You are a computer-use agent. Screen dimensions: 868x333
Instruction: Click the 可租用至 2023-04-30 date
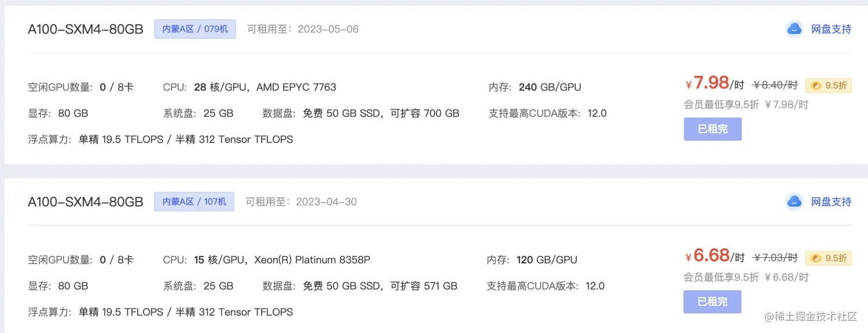point(301,202)
